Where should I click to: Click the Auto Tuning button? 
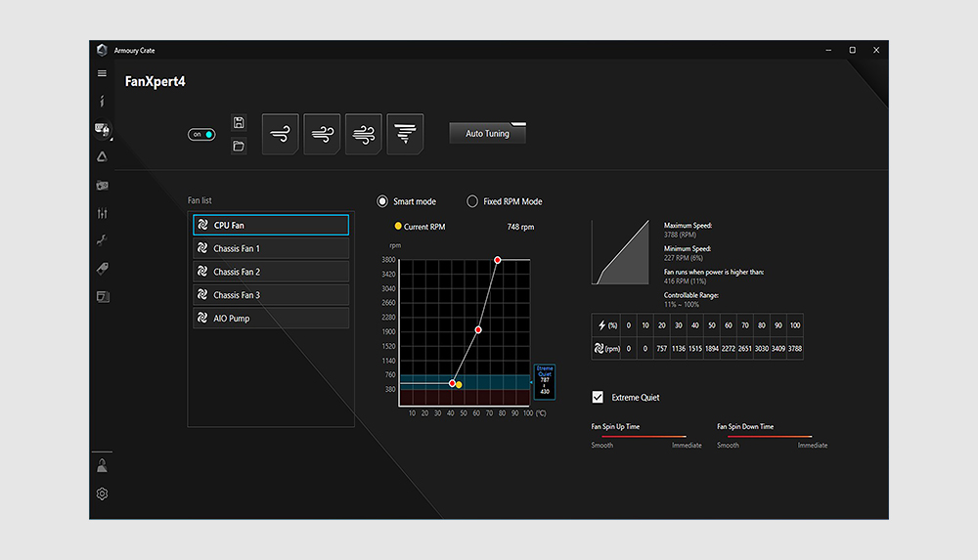pyautogui.click(x=487, y=134)
